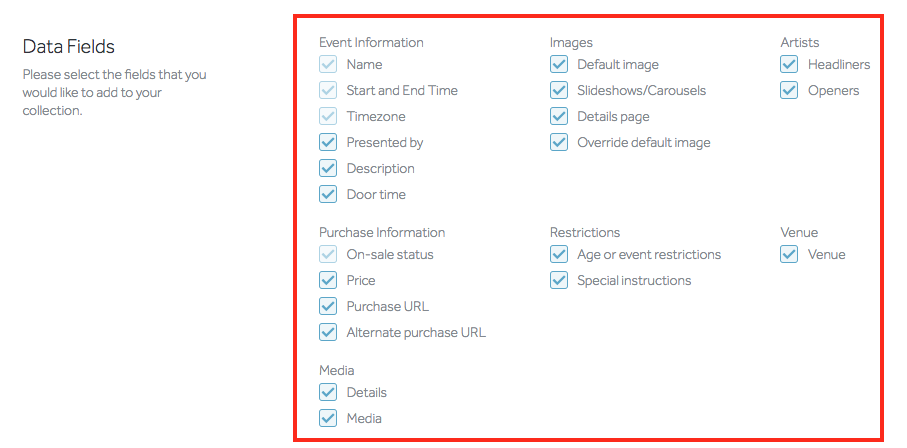This screenshot has width=907, height=448.
Task: Deselect Alternate purchase URL checkbox
Action: point(328,332)
